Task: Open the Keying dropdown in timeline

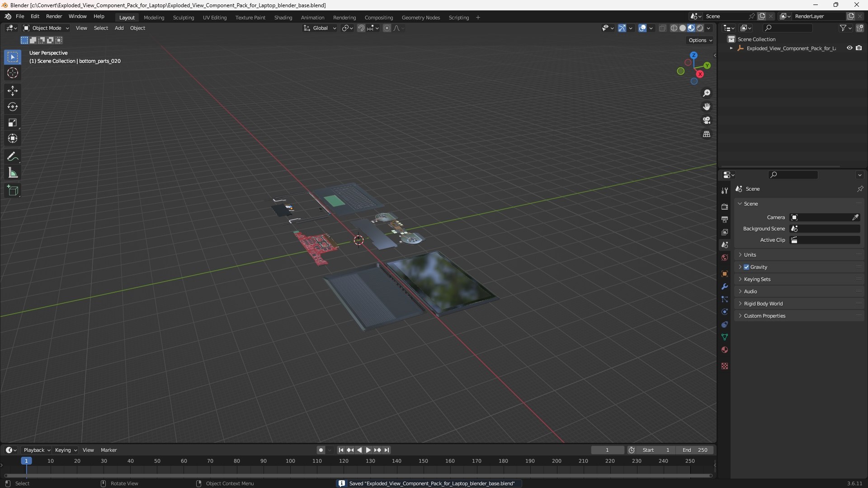Action: 66,450
